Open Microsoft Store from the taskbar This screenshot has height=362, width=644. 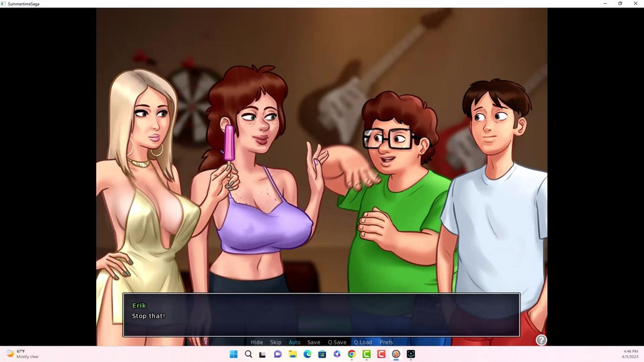[322, 354]
